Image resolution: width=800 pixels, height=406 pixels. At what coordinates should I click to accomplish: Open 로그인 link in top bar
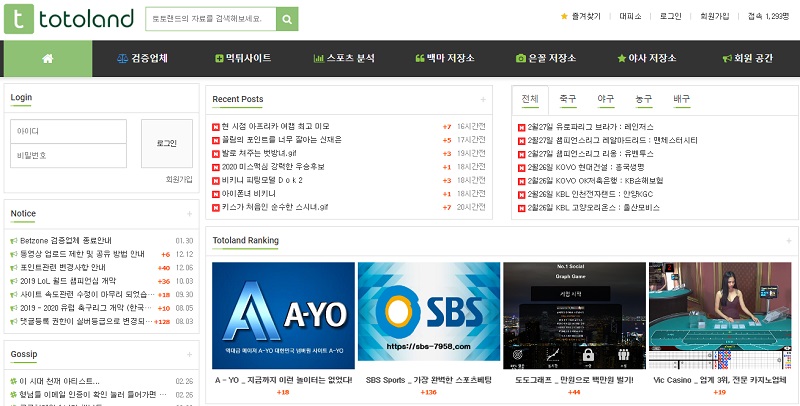click(670, 16)
